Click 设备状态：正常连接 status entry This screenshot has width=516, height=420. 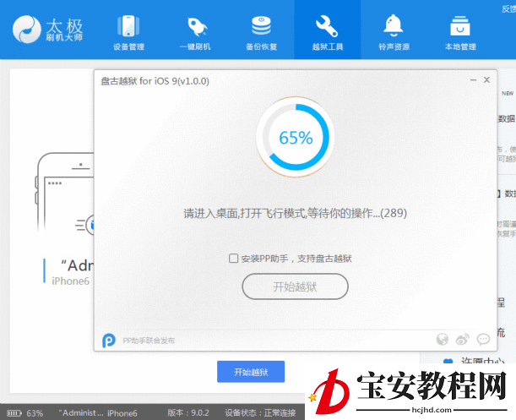(260, 412)
